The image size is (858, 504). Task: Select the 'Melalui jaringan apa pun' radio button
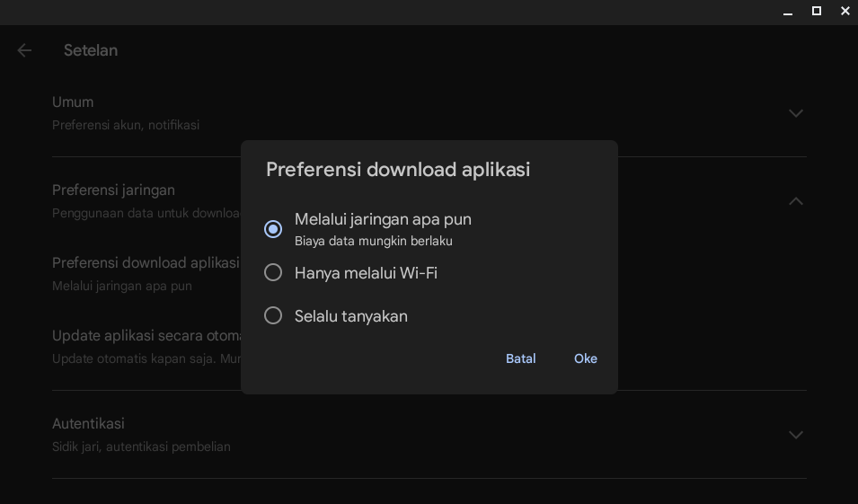[273, 229]
